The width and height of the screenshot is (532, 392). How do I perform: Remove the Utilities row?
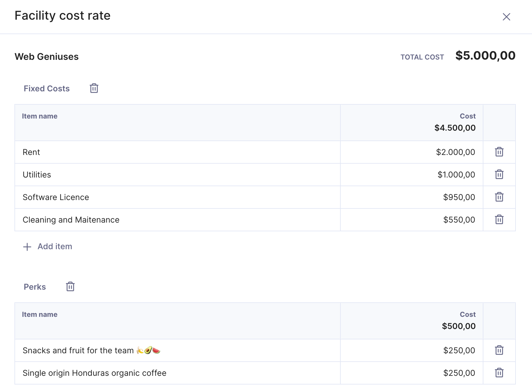pyautogui.click(x=499, y=174)
